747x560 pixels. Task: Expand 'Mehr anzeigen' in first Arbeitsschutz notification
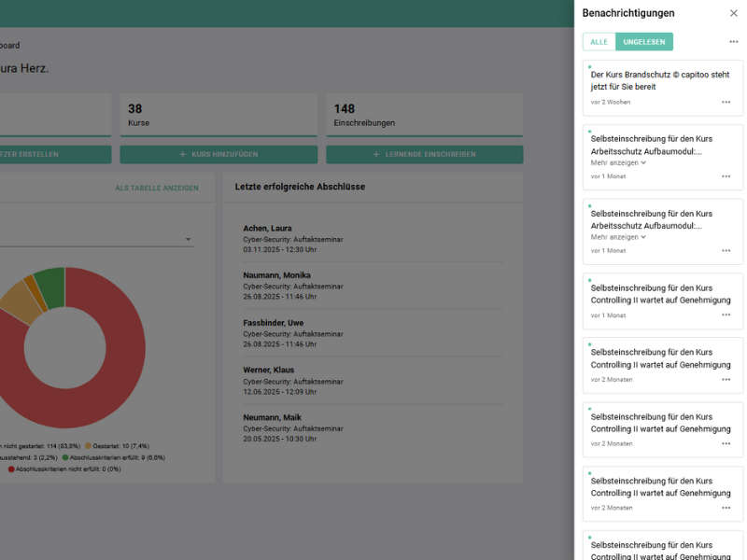pos(618,162)
